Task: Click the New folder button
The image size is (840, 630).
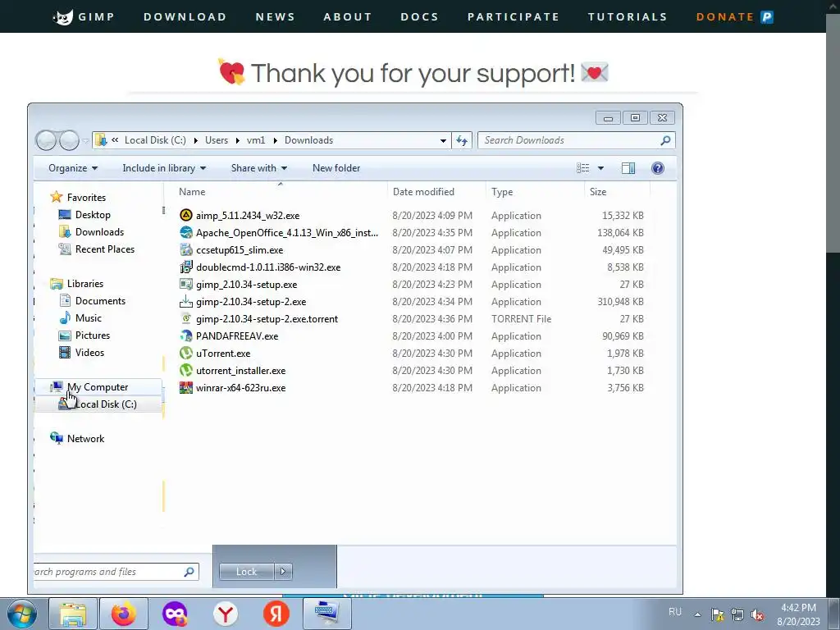Action: (336, 168)
